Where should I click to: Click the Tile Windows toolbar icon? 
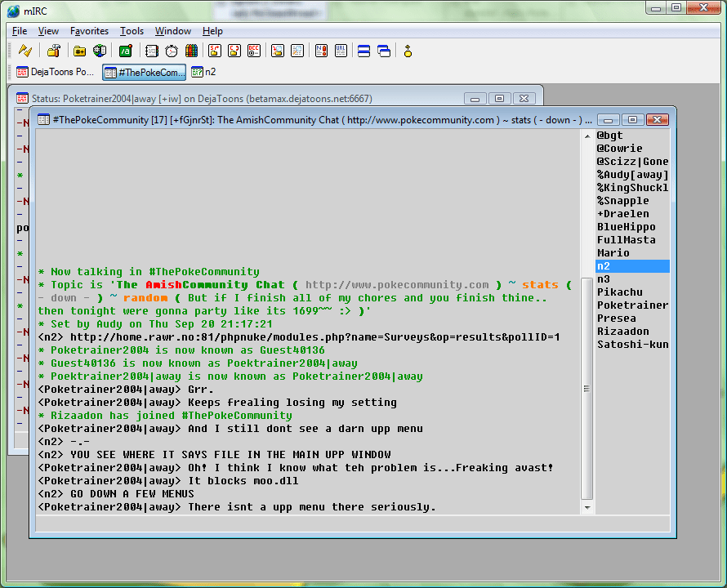tap(364, 51)
